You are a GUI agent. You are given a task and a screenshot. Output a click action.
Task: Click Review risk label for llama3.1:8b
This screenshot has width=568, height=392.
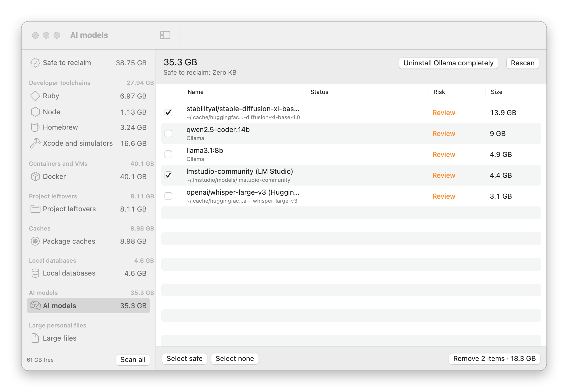pyautogui.click(x=444, y=154)
